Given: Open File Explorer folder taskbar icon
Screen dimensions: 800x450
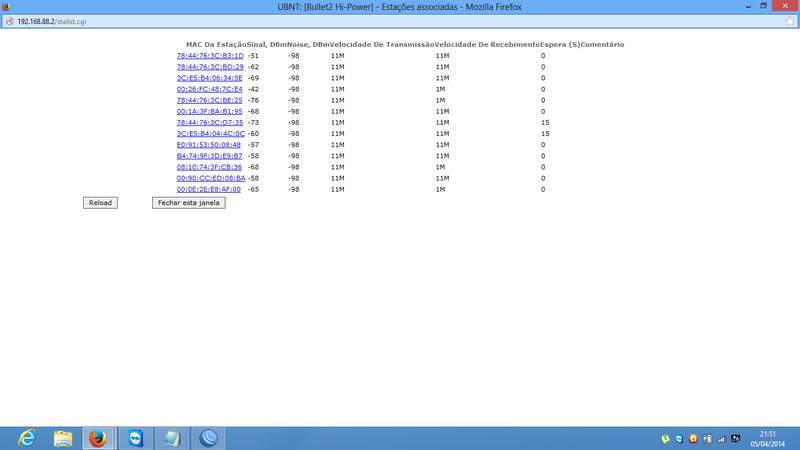Looking at the screenshot, I should [x=63, y=438].
